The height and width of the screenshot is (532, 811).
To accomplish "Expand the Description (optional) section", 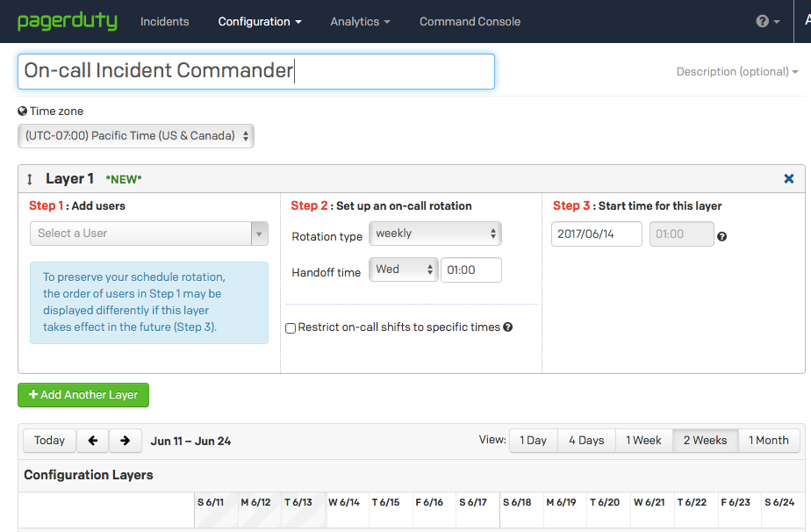I will (737, 71).
